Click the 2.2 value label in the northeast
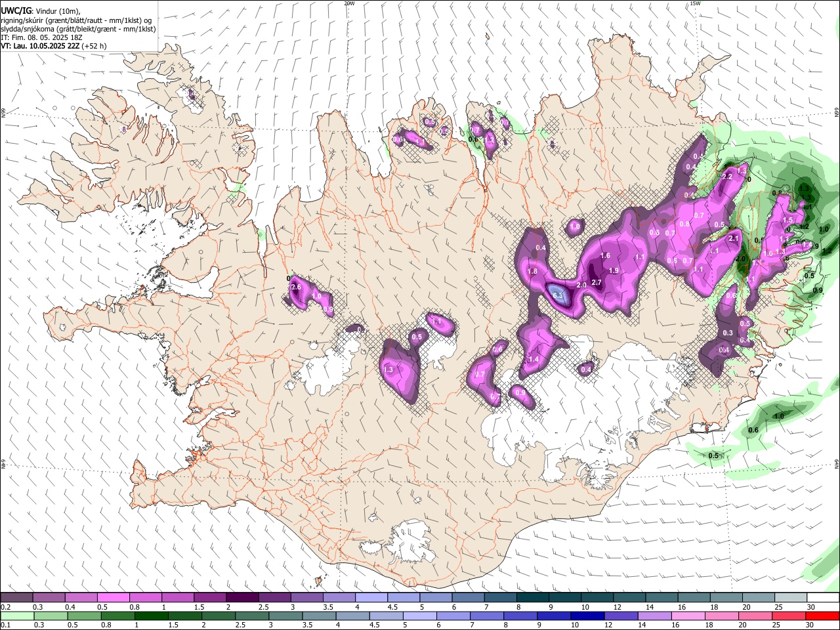 [726, 177]
